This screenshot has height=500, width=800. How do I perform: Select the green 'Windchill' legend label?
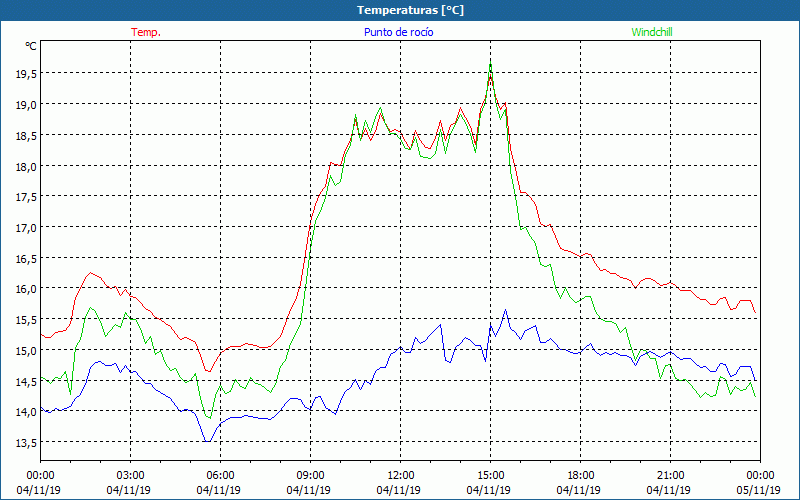[652, 32]
